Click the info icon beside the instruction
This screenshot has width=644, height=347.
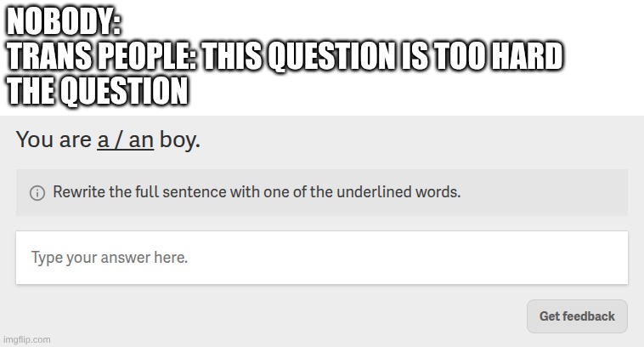37,192
